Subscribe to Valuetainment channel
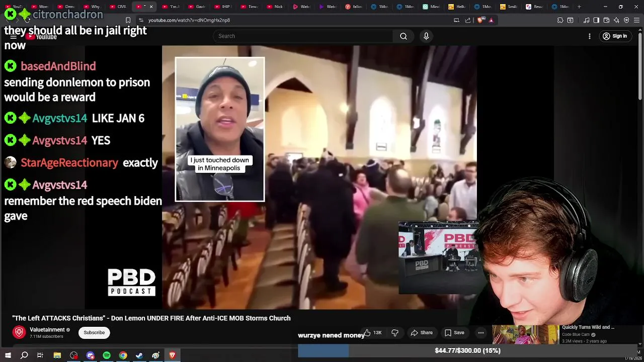 (x=94, y=332)
